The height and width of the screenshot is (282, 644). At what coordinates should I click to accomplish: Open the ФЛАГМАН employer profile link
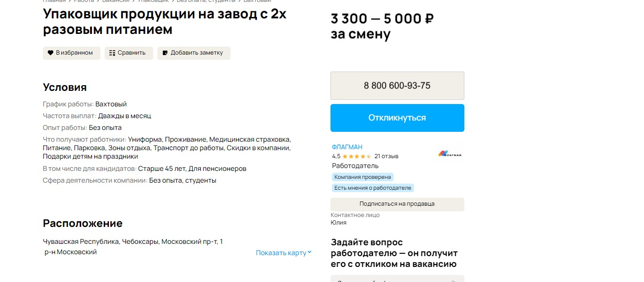[347, 147]
